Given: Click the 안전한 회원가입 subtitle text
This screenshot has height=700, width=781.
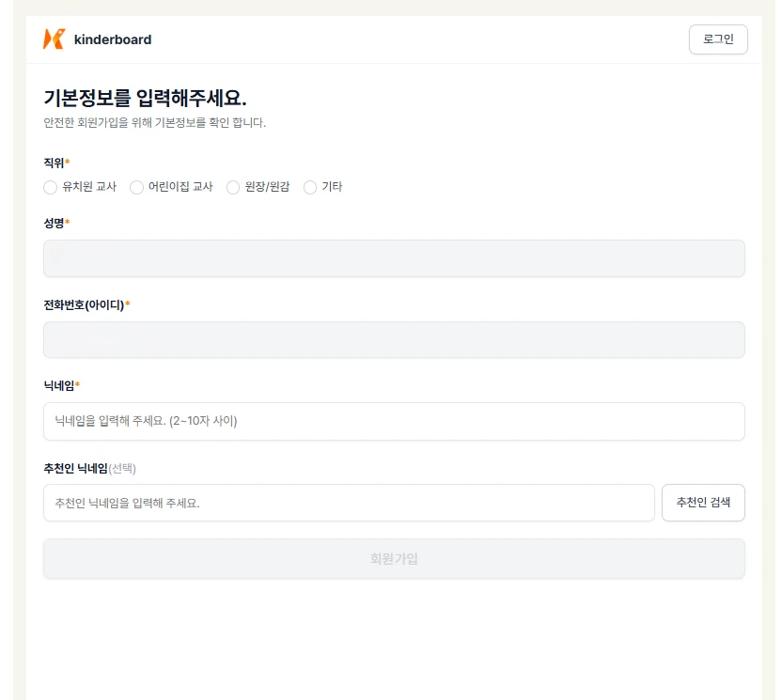Looking at the screenshot, I should (154, 122).
